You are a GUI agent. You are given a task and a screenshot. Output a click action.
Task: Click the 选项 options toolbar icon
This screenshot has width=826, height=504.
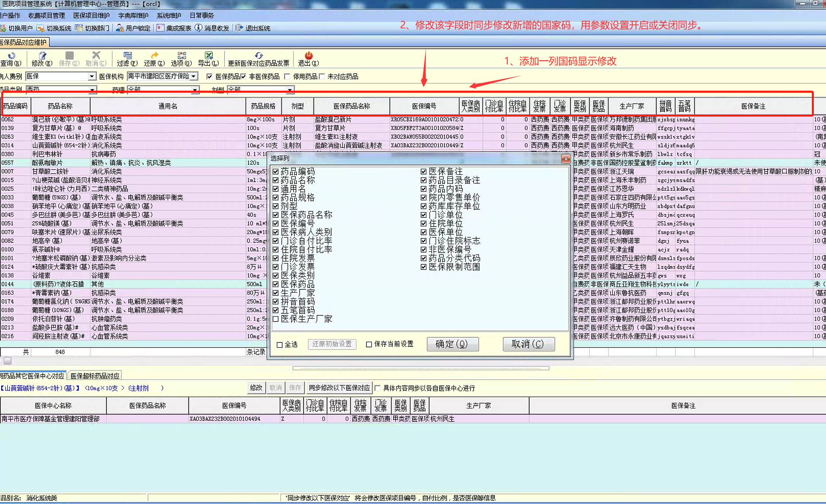click(x=181, y=56)
